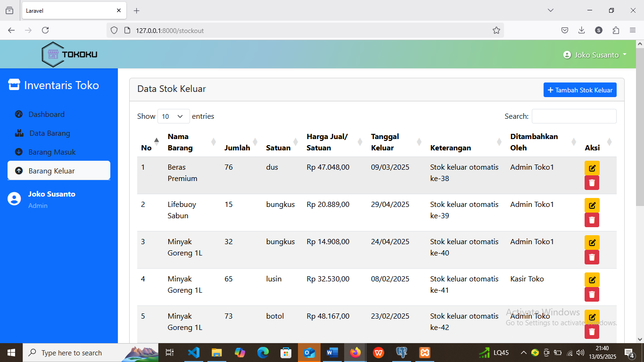The height and width of the screenshot is (362, 644).
Task: Open the Show entries count dropdown
Action: (x=173, y=116)
